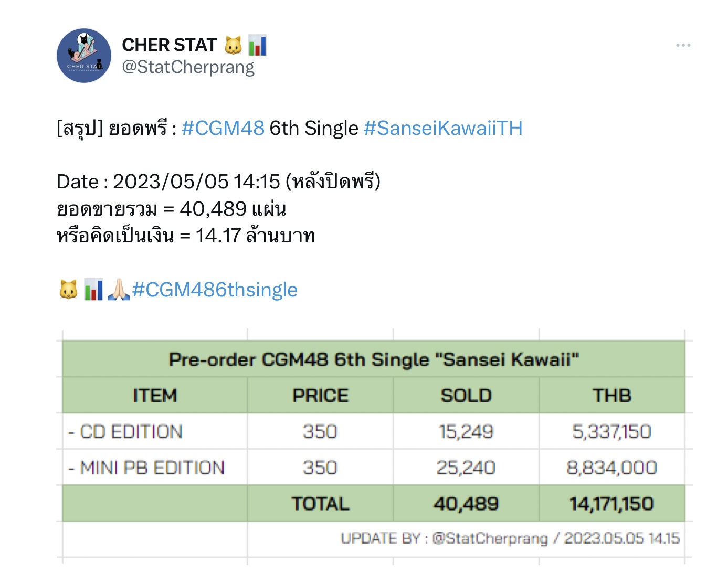Screen dimensions: 728x584
Task: Click the MINI PB EDITION row label
Action: coord(146,468)
